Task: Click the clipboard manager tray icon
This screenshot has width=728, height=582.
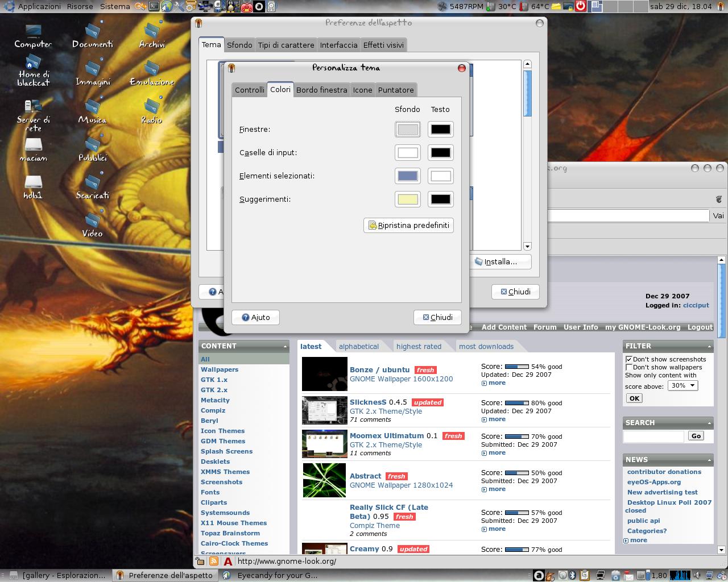Action: [584, 575]
